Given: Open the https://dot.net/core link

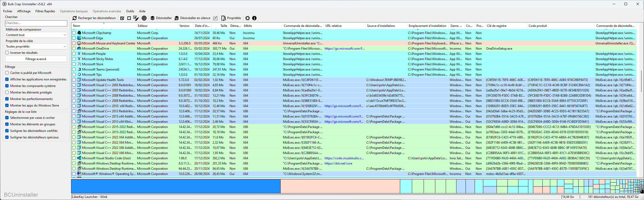Looking at the screenshot, I should coord(338,163).
